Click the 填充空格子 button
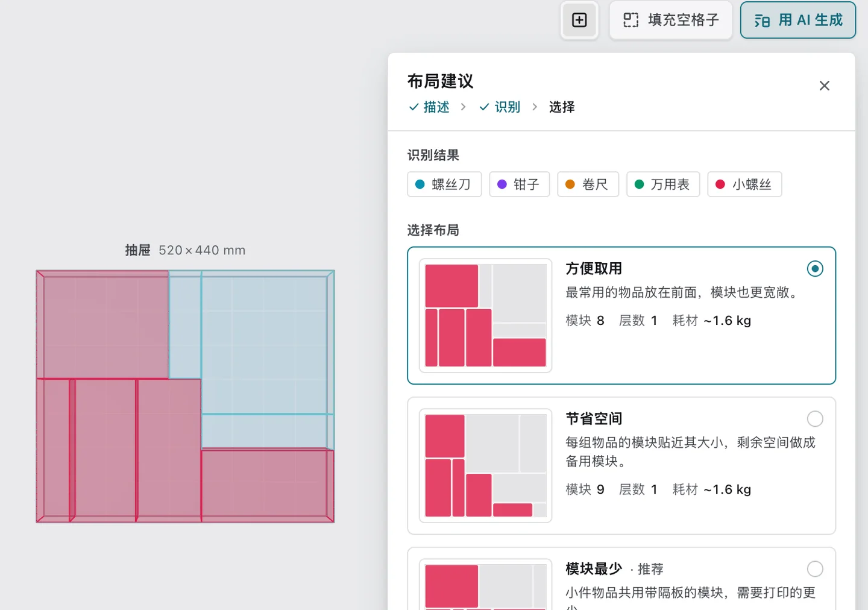This screenshot has width=868, height=610. [671, 20]
